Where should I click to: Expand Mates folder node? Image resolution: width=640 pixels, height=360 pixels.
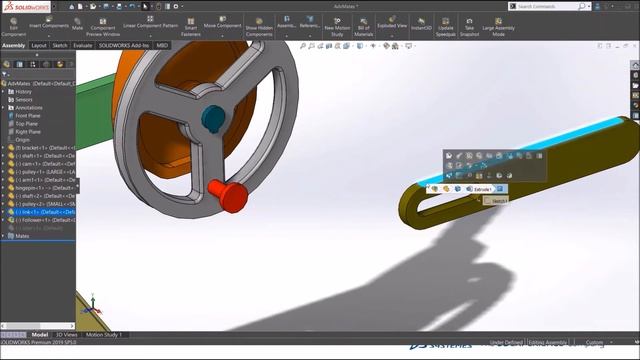click(3, 236)
